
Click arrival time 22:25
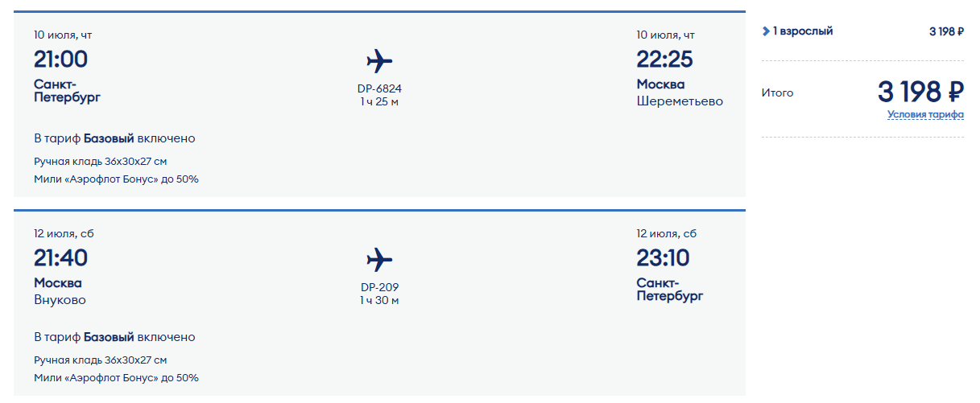coord(664,59)
